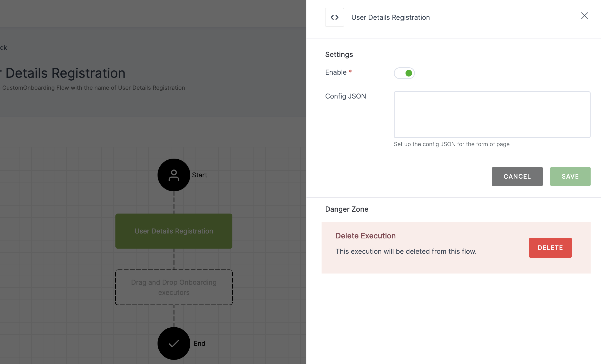The height and width of the screenshot is (364, 601).
Task: Open the Danger Zone section expand
Action: (x=347, y=209)
